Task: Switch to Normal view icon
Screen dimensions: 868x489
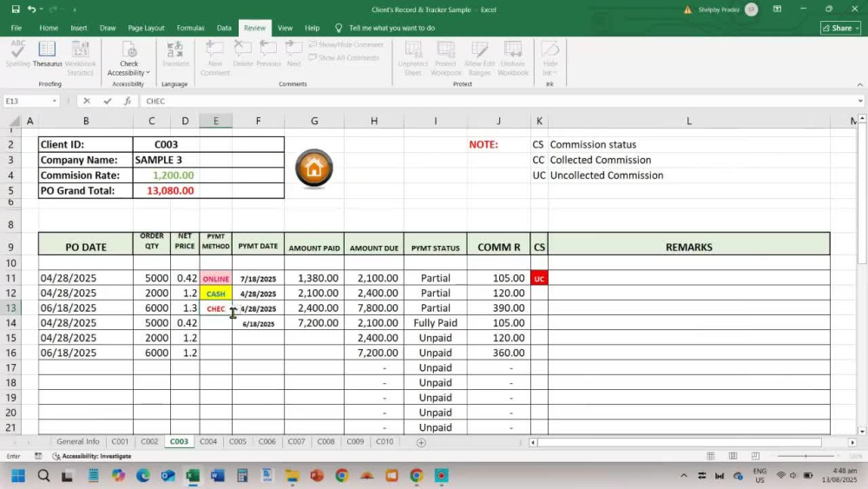Action: tap(710, 456)
